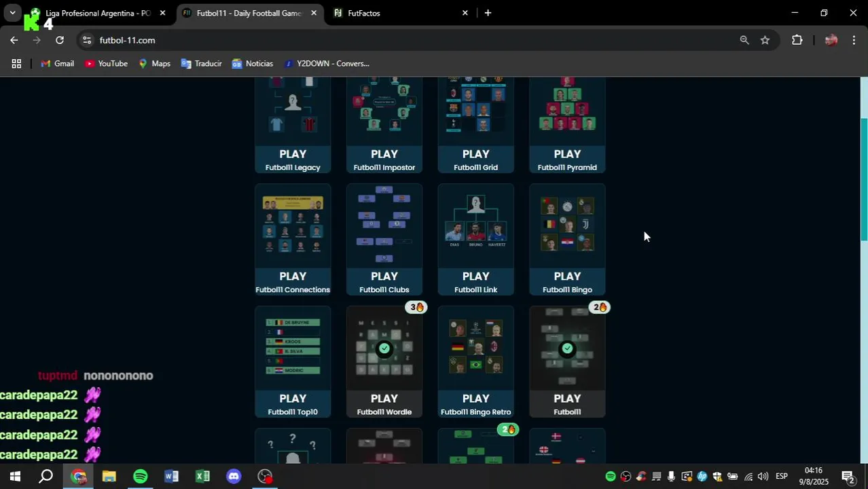Viewport: 868px width, 489px height.
Task: Bookmark this page with the star
Action: click(765, 40)
